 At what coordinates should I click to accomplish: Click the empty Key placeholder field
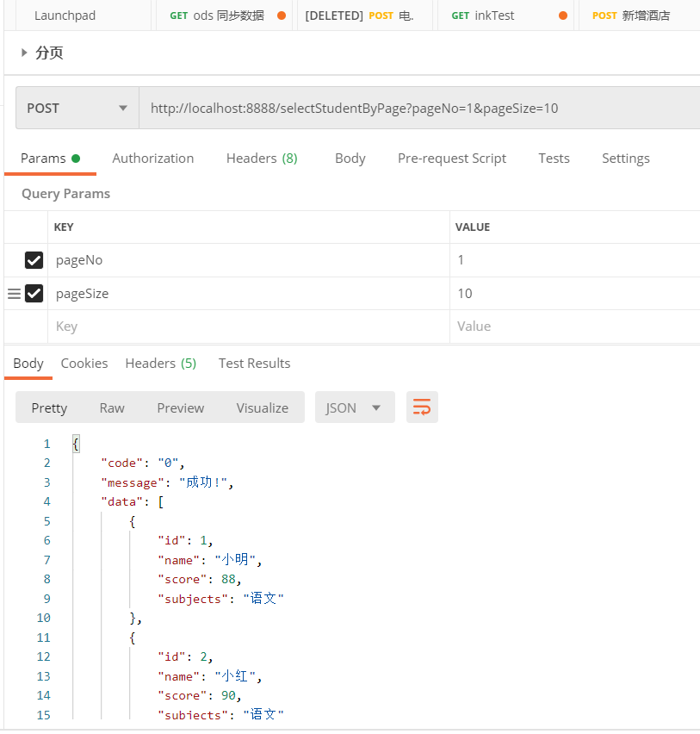[249, 327]
